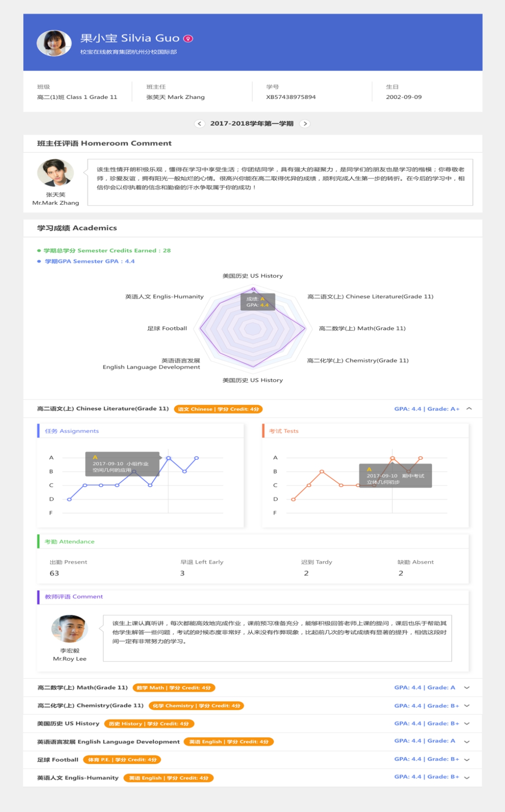The image size is (505, 812).
Task: Go to the next semester arrow
Action: point(305,124)
